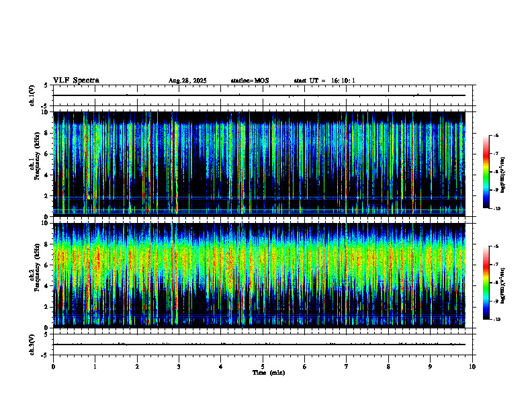
Task: Click the "8" kHz tick on ch.1 frequency axis
Action: 47,133
